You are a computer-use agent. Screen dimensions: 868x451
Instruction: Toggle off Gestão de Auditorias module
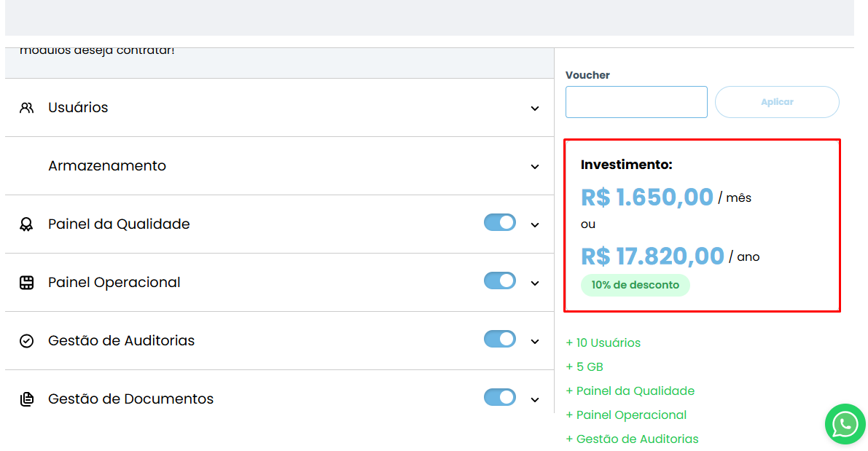(500, 339)
